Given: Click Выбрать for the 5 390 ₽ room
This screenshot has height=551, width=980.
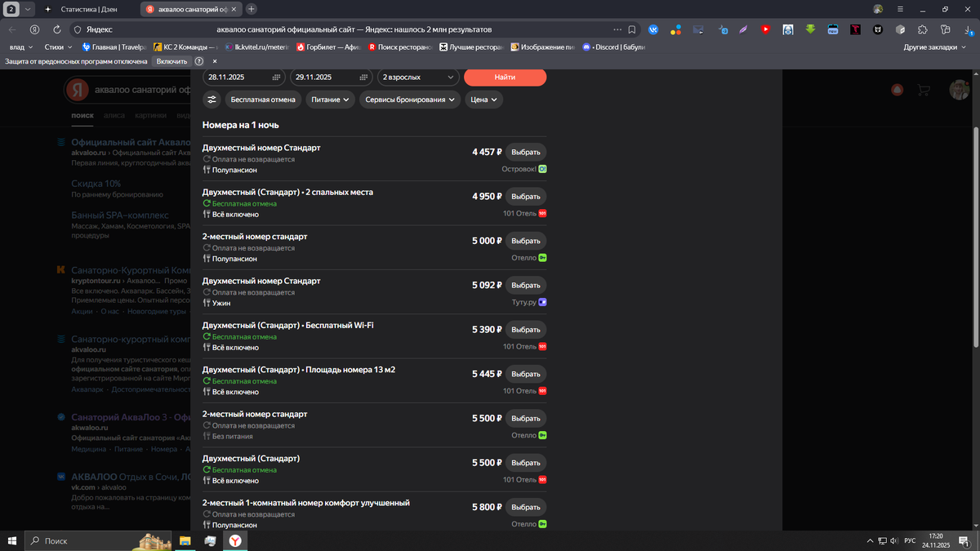Looking at the screenshot, I should point(525,330).
